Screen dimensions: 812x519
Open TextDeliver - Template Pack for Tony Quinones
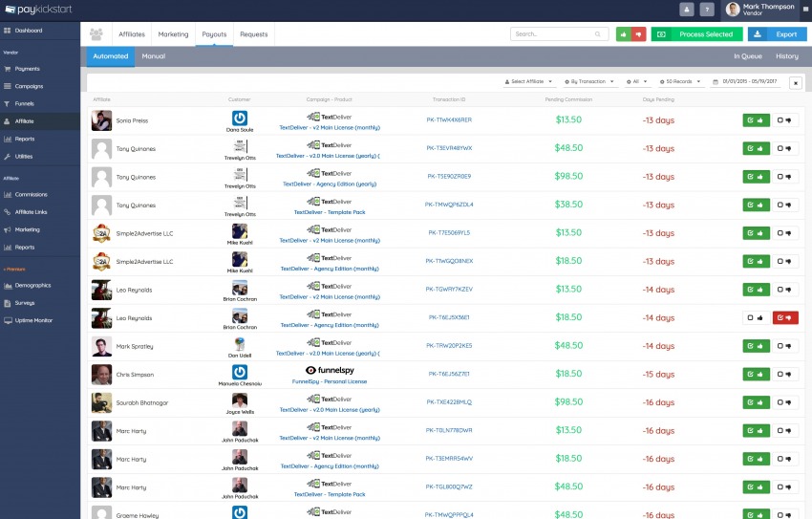[x=330, y=212]
